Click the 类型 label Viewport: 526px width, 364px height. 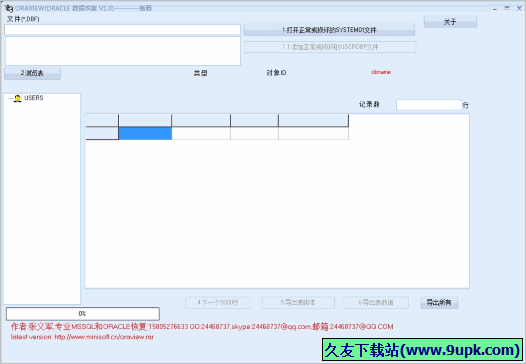pyautogui.click(x=200, y=73)
